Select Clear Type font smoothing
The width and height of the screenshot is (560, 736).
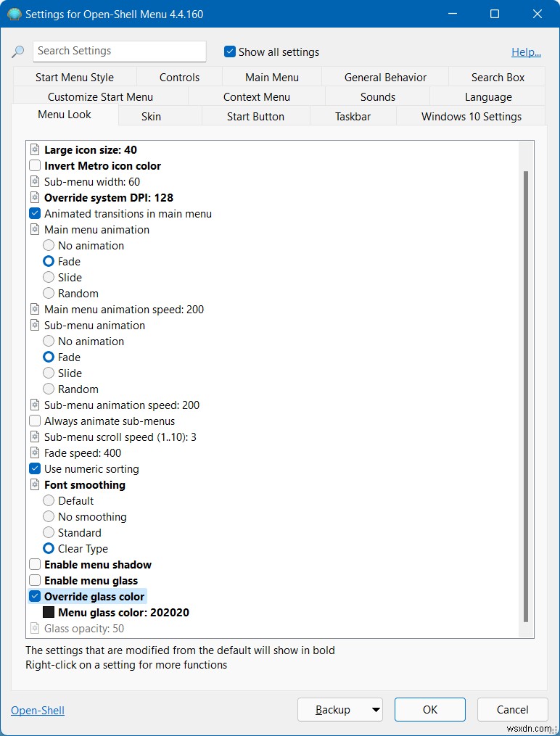[49, 549]
